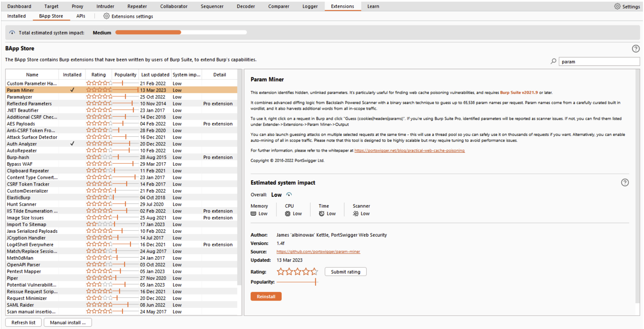Viewport: 644px width, 329px height.
Task: Click the BApp Store help icon
Action: pyautogui.click(x=636, y=49)
